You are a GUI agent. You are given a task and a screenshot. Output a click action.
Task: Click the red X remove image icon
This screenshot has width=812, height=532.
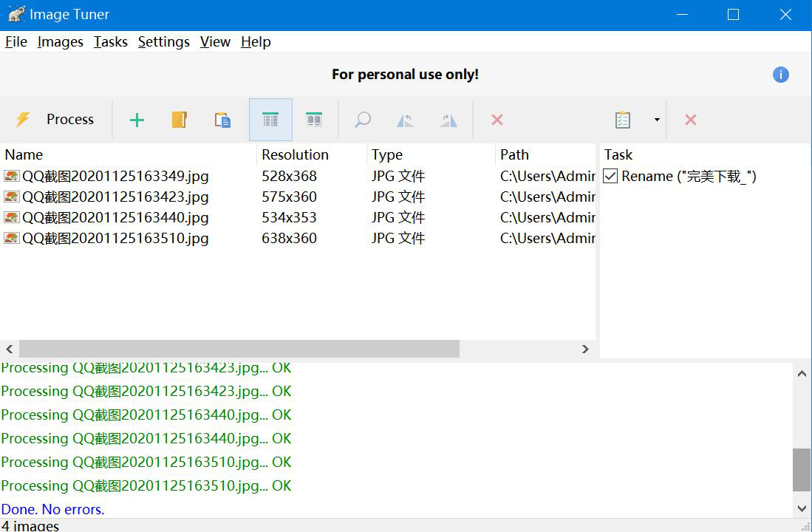click(497, 120)
